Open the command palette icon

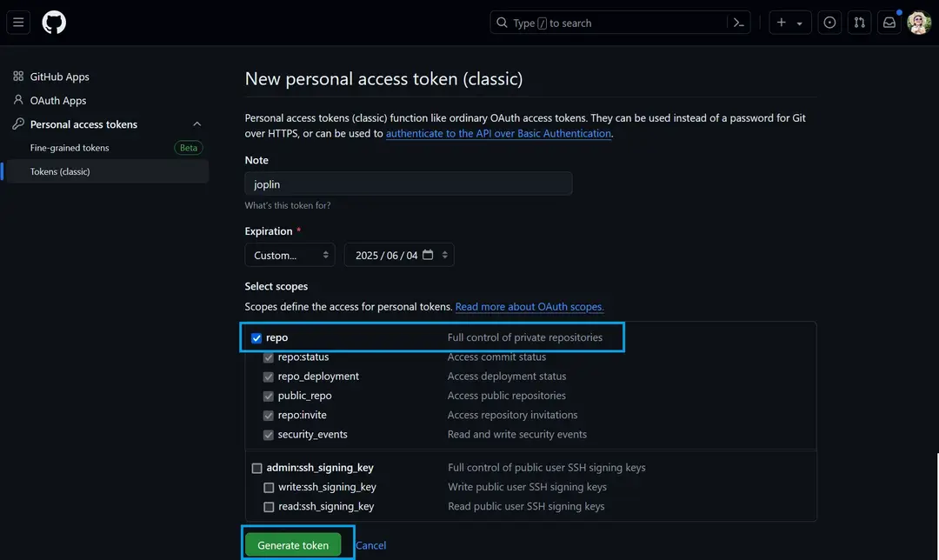pyautogui.click(x=738, y=23)
